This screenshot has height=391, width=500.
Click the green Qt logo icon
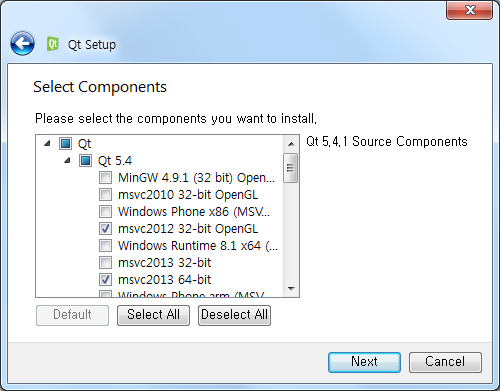pyautogui.click(x=53, y=44)
